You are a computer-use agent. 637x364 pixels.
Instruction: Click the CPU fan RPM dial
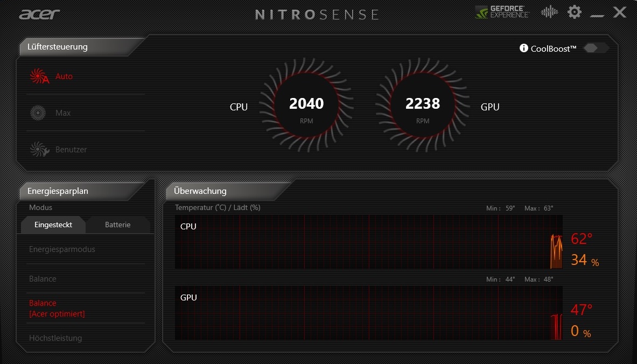[x=306, y=105]
